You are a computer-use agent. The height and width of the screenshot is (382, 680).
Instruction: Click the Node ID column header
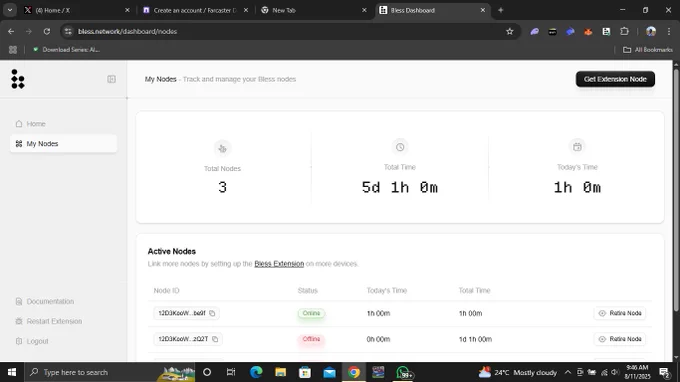[x=167, y=291]
